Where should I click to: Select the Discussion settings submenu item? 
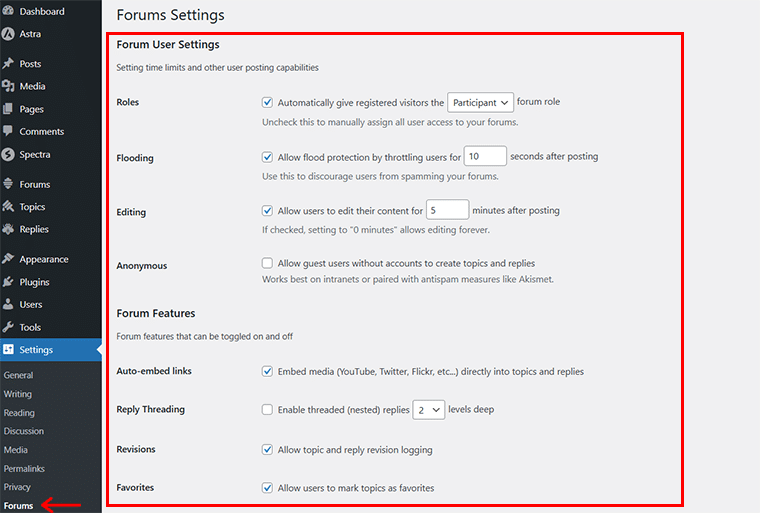click(24, 431)
